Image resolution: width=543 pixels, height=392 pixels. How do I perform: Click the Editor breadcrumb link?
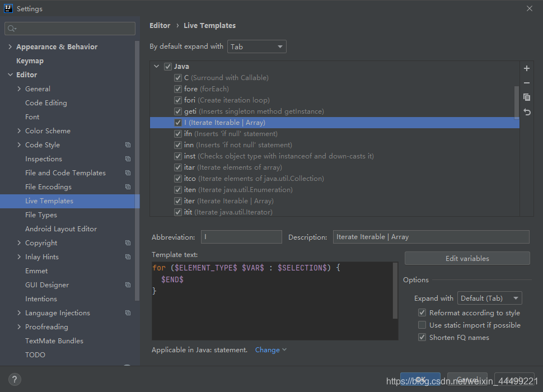(x=160, y=26)
